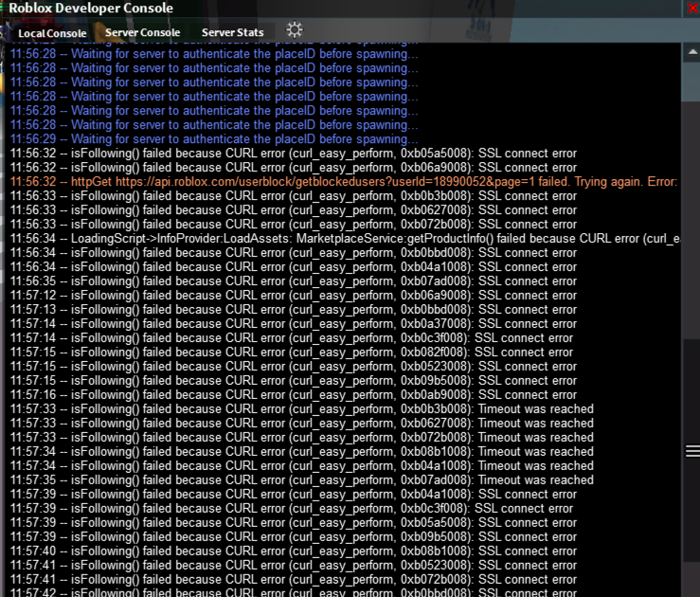Select the 11:57:15 error with 0xb082f008
Screen dimensions: 700x597
tap(292, 353)
